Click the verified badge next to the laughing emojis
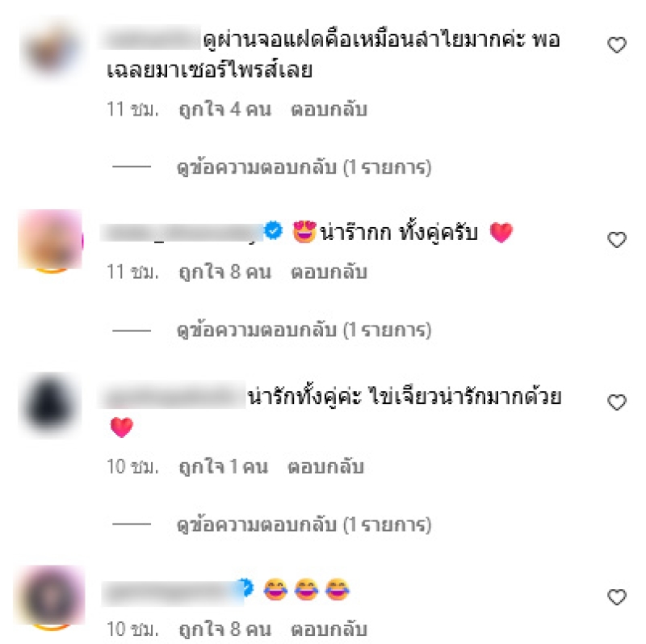This screenshot has width=646, height=644. [246, 587]
